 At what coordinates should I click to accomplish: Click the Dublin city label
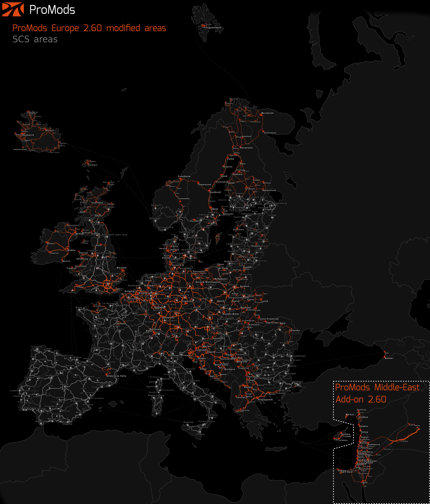pyautogui.click(x=71, y=250)
